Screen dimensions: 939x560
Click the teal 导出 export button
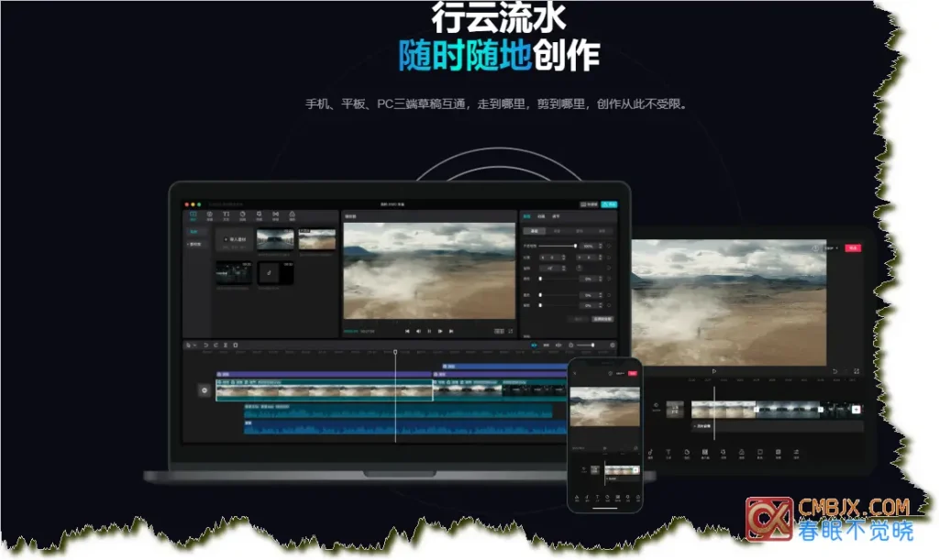(x=611, y=203)
